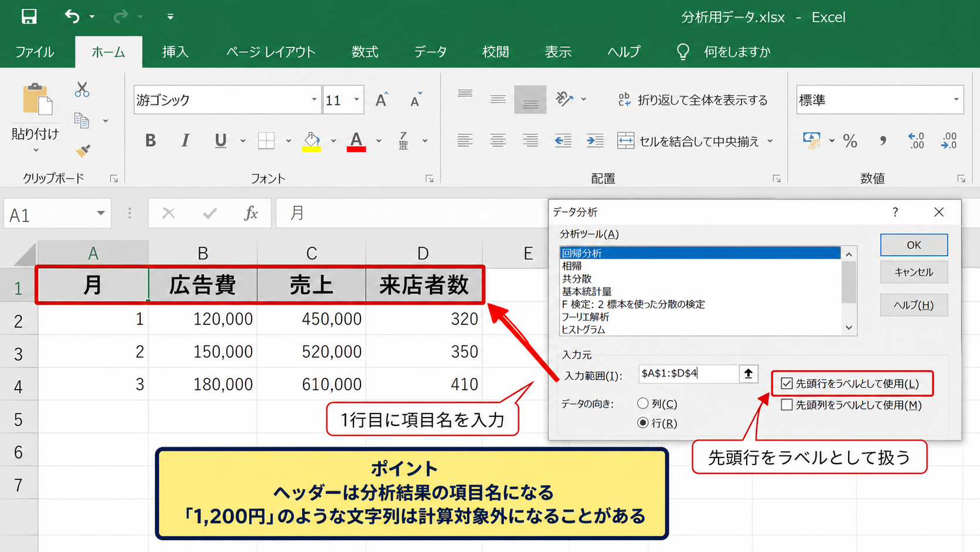
Task: Expand the Name Box A1 dropdown
Action: [101, 214]
